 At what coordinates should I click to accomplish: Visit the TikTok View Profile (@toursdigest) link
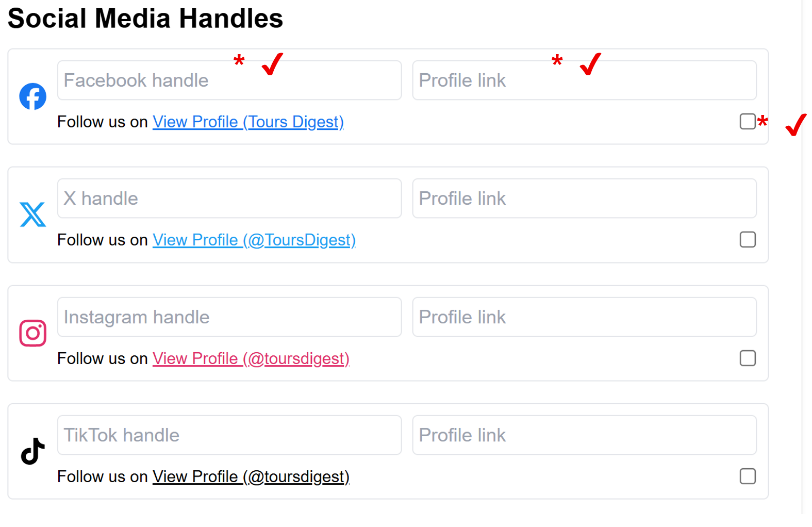point(251,477)
